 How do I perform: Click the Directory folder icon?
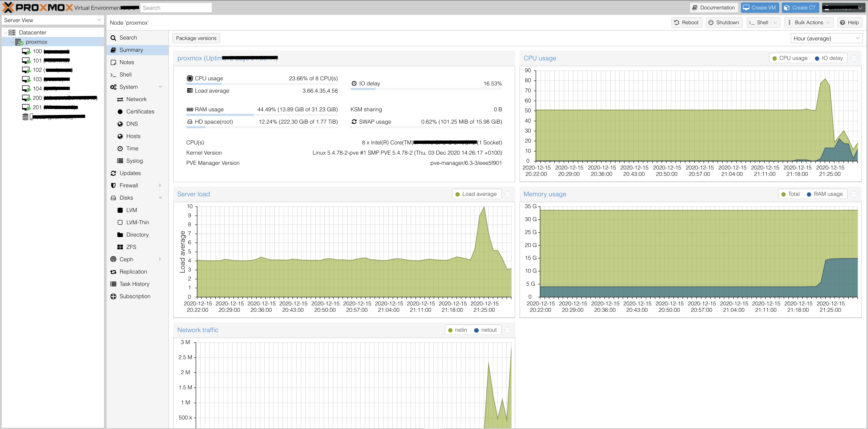120,235
